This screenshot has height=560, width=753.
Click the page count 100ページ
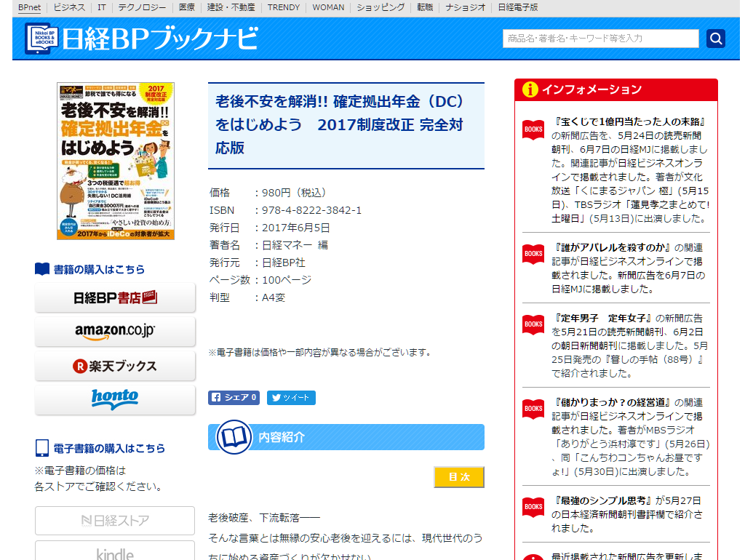287,280
